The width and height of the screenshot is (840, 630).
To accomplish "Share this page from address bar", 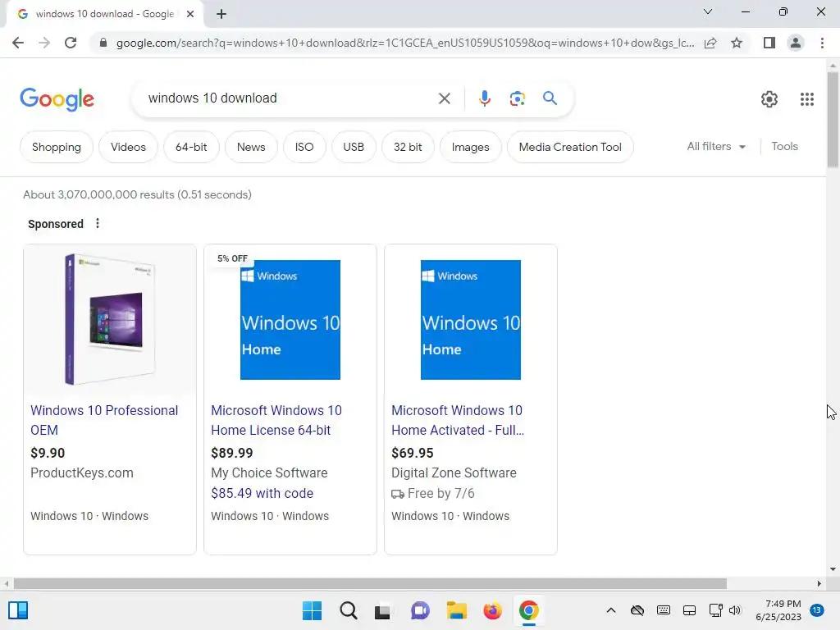I will click(710, 43).
